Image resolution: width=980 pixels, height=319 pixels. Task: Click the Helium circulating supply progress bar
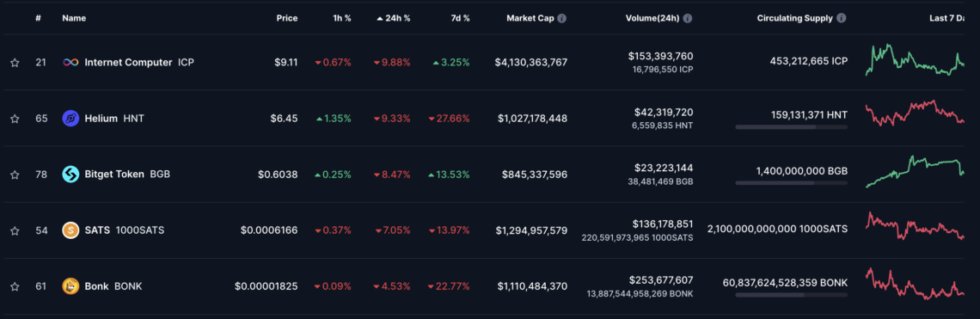tap(791, 127)
